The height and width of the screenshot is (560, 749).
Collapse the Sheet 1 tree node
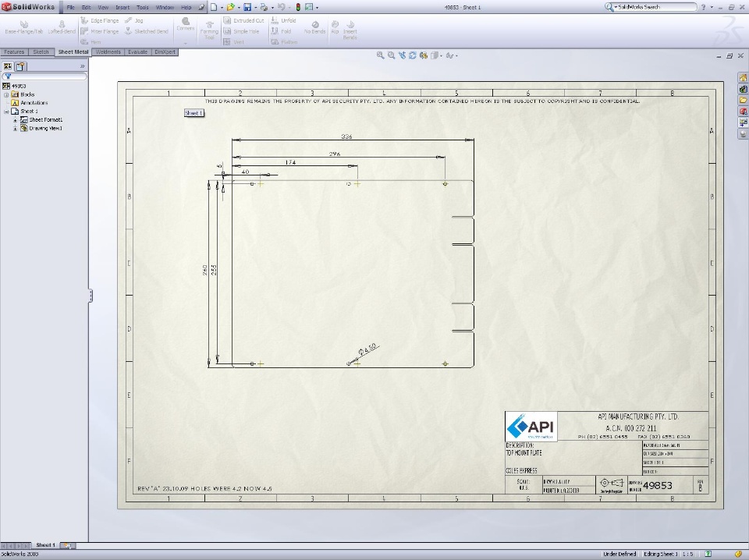tap(6, 112)
